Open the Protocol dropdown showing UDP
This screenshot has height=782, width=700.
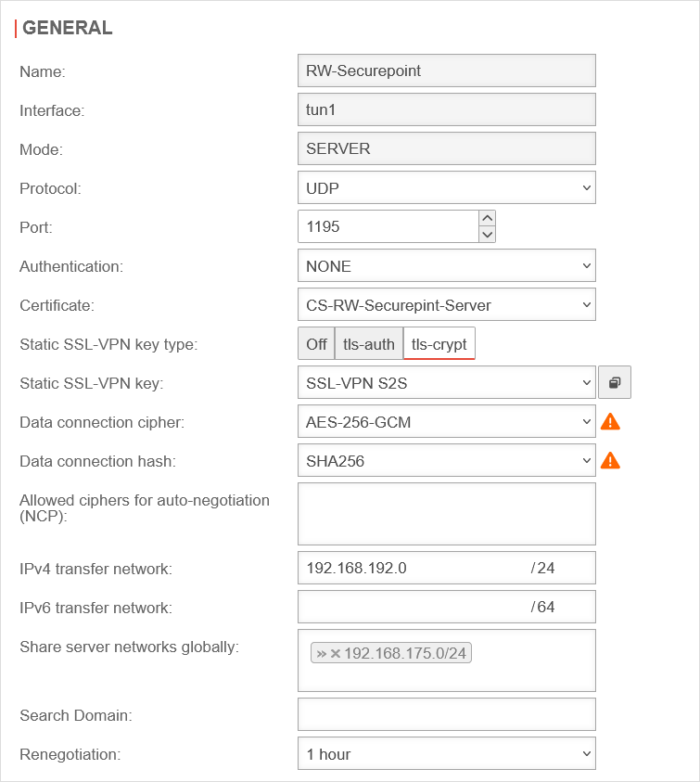[x=446, y=188]
